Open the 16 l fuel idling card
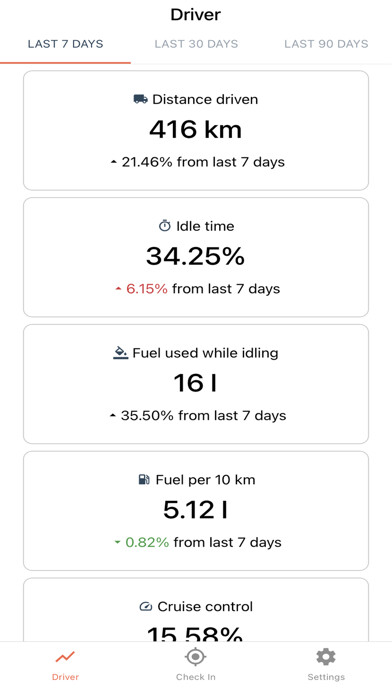Viewport: 392px width, 696px height. point(196,384)
